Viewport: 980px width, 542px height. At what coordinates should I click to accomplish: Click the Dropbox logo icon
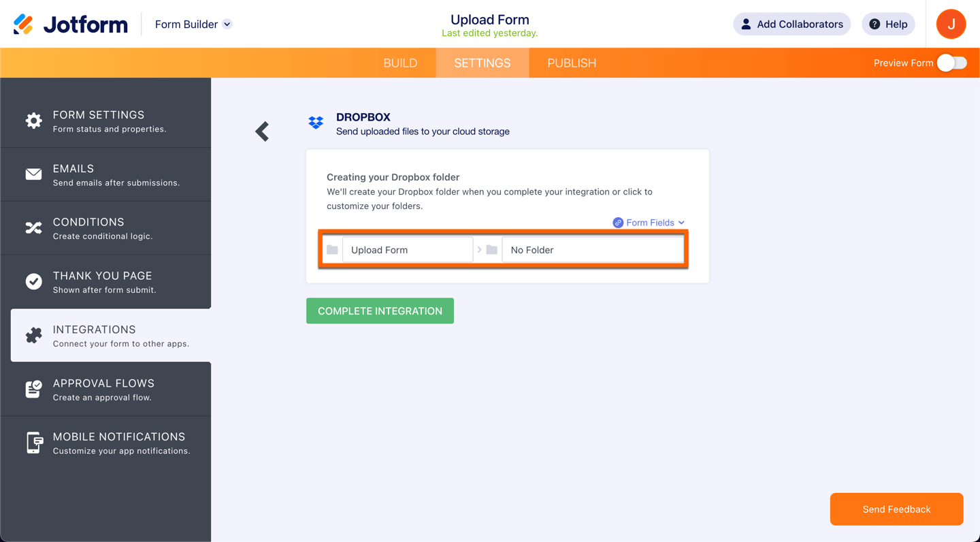316,123
